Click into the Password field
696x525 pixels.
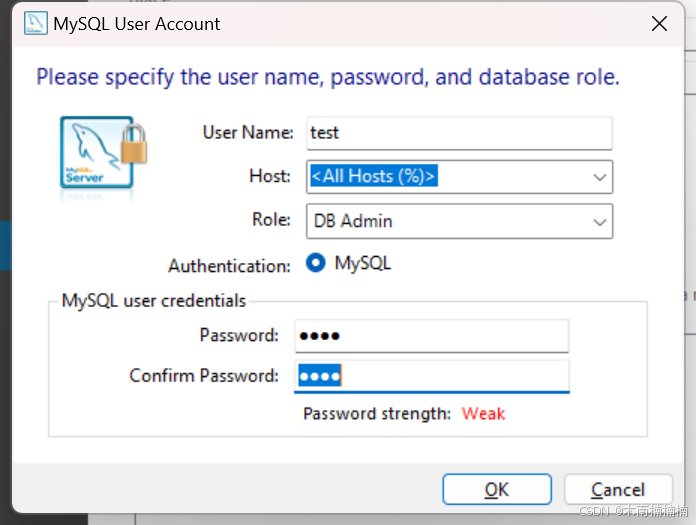[x=431, y=336]
